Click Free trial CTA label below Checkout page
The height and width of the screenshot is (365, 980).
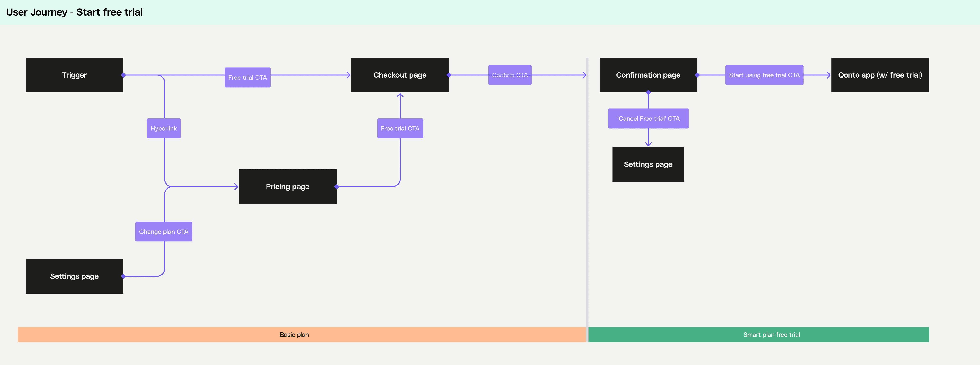point(400,128)
